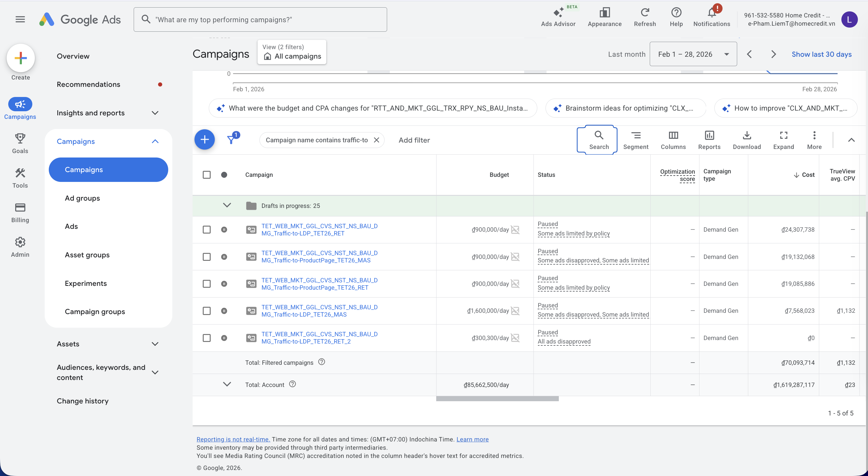Open Admin settings gear
868x476 pixels.
point(20,247)
